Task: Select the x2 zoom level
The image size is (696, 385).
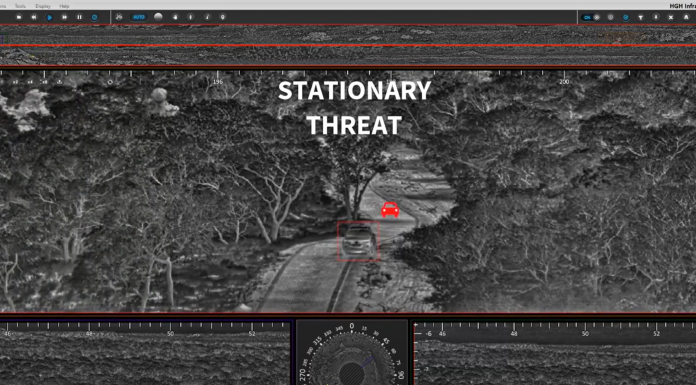Action: tap(15, 82)
